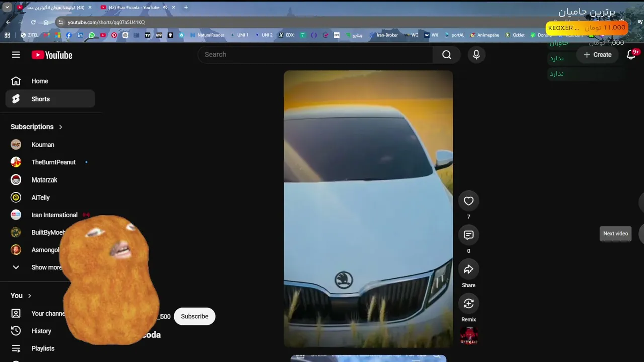
Task: Open Shorts in the sidebar
Action: click(50, 99)
